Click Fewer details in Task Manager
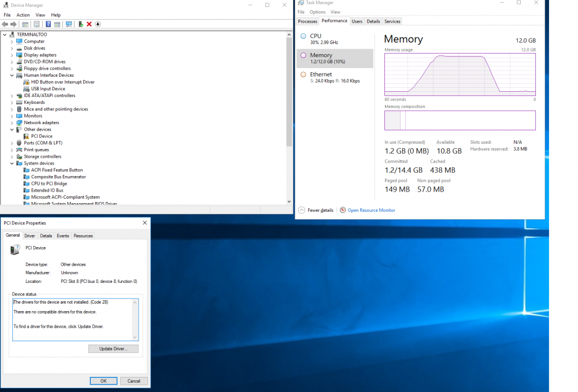The height and width of the screenshot is (392, 578). [x=316, y=210]
